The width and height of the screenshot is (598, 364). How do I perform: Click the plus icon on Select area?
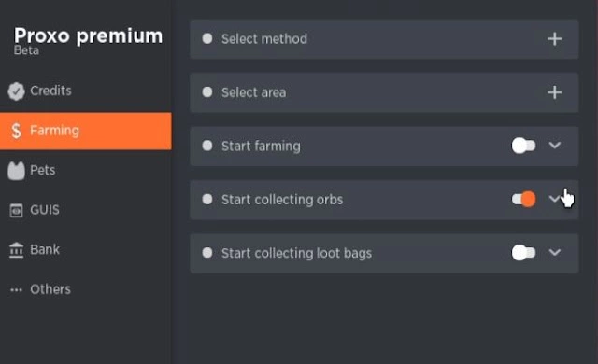click(554, 92)
